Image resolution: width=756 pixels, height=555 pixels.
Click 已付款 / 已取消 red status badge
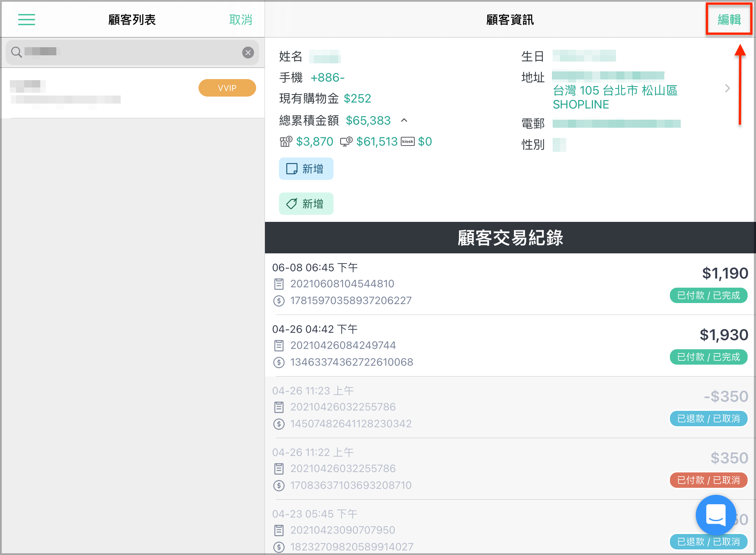pos(709,480)
